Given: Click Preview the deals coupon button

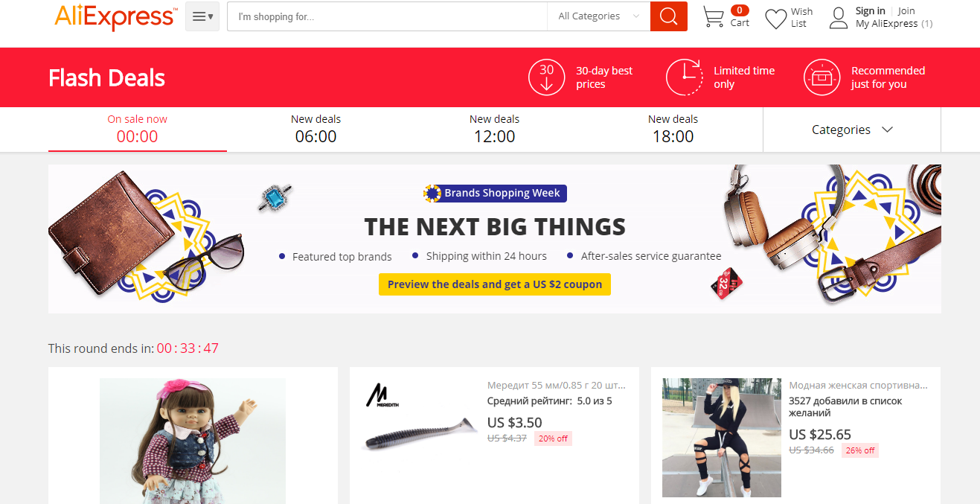Looking at the screenshot, I should coord(495,284).
